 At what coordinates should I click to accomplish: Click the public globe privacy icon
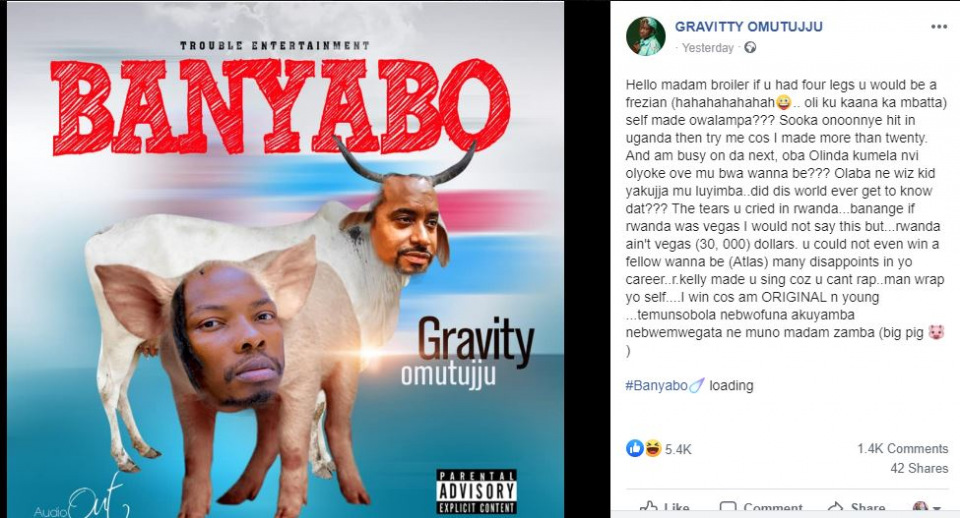(749, 48)
